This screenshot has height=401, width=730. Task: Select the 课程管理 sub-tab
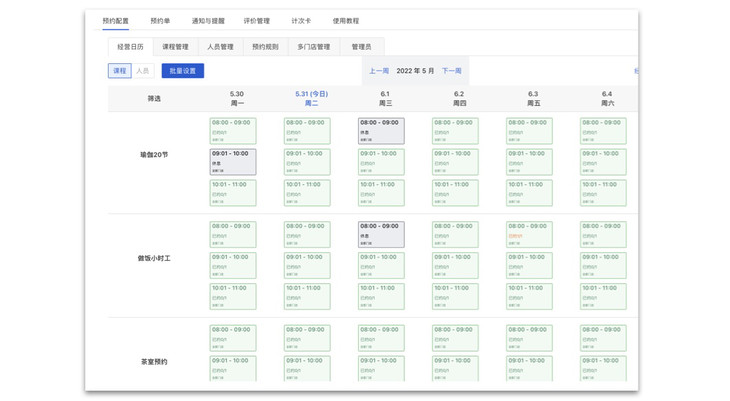tap(176, 47)
